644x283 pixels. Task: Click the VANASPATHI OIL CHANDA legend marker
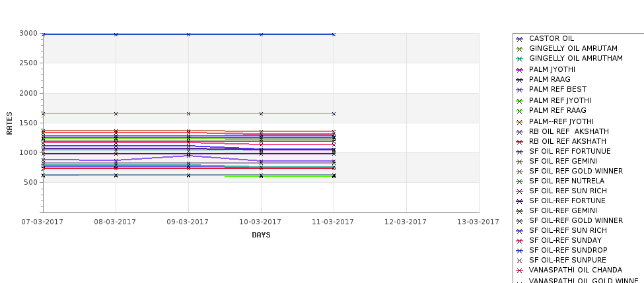pyautogui.click(x=519, y=270)
